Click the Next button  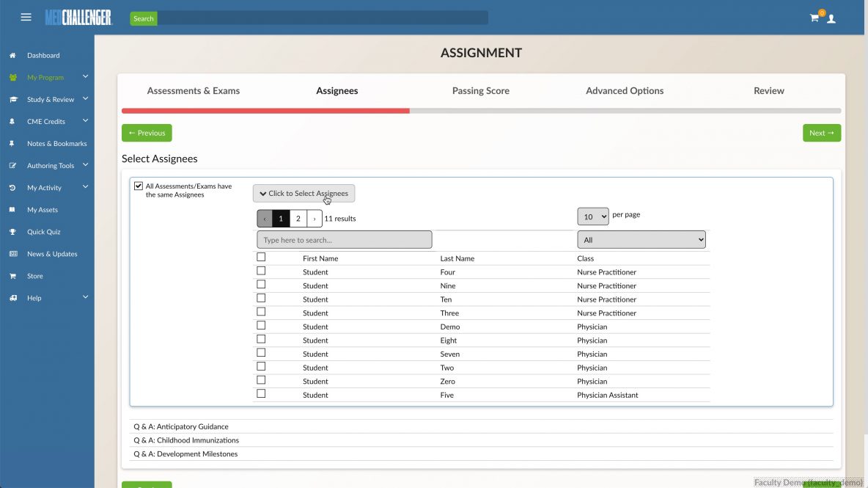click(822, 133)
